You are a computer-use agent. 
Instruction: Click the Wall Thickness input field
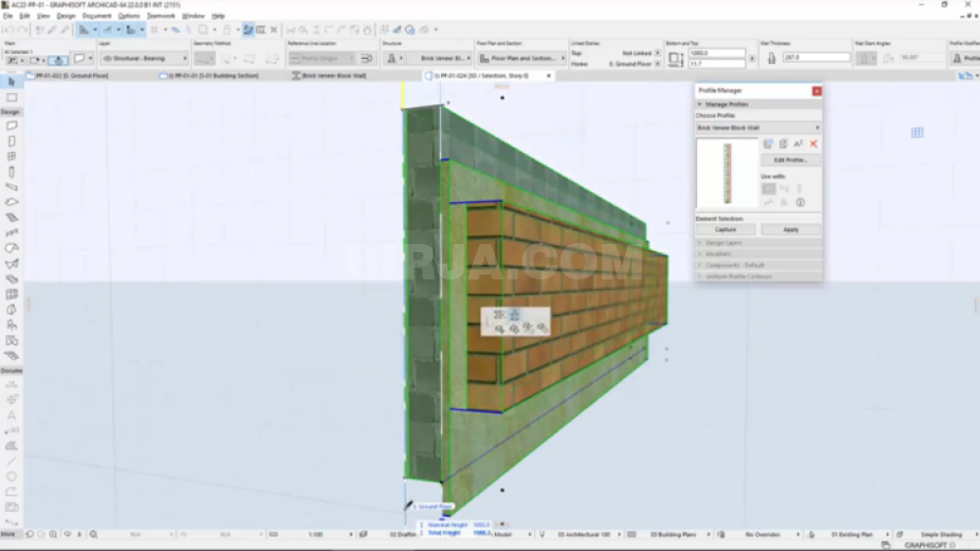[815, 58]
